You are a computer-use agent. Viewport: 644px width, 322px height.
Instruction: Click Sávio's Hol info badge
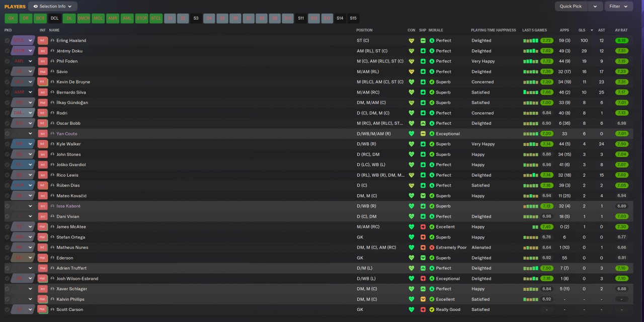(x=42, y=71)
